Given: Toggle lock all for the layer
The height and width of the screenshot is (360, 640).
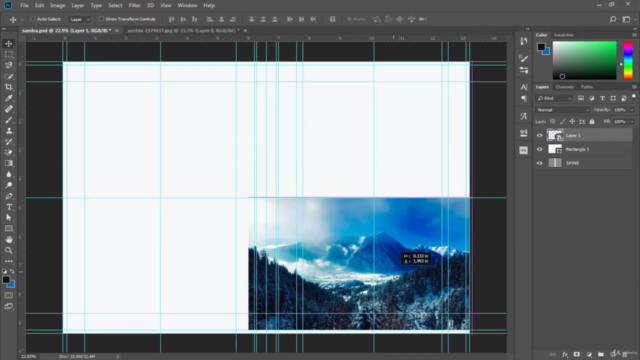Looking at the screenshot, I should tap(592, 122).
